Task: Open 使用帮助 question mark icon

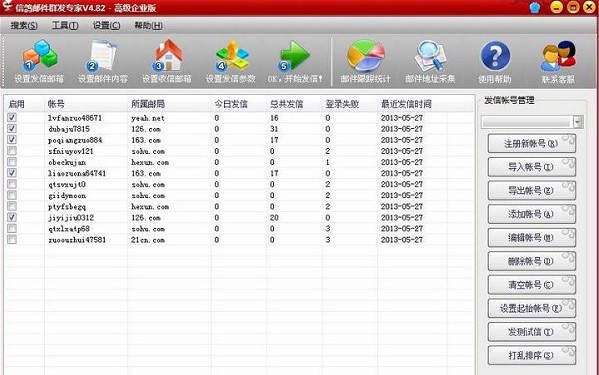Action: coord(495,56)
